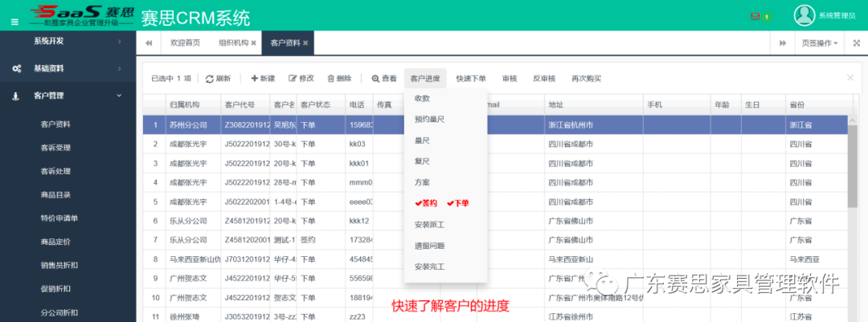868x322 pixels.
Task: Select the checked 下单 menu item
Action: 458,203
